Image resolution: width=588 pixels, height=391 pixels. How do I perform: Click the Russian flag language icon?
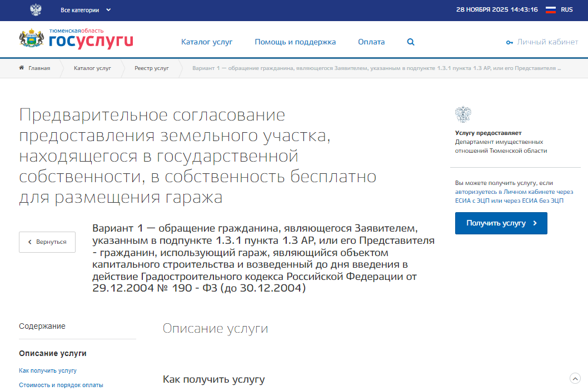tap(550, 10)
